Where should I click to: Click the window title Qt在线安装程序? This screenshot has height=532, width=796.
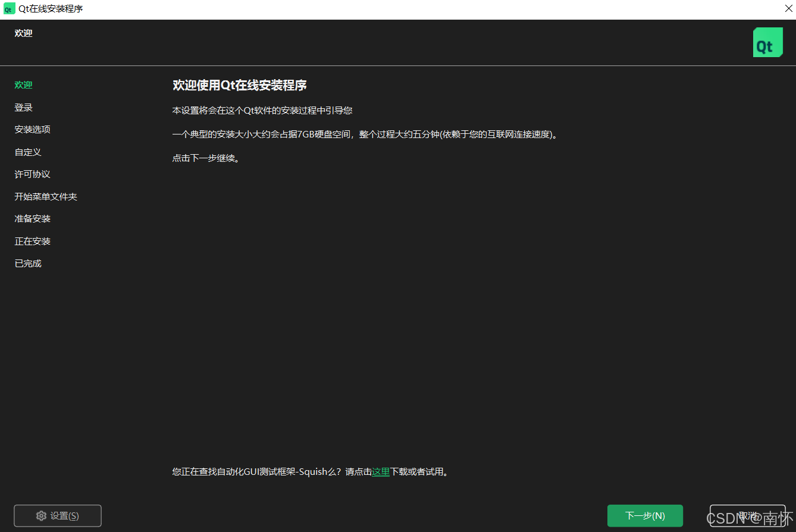51,9
